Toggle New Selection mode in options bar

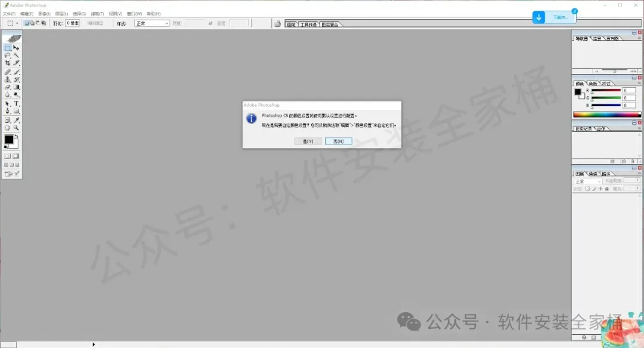point(27,23)
